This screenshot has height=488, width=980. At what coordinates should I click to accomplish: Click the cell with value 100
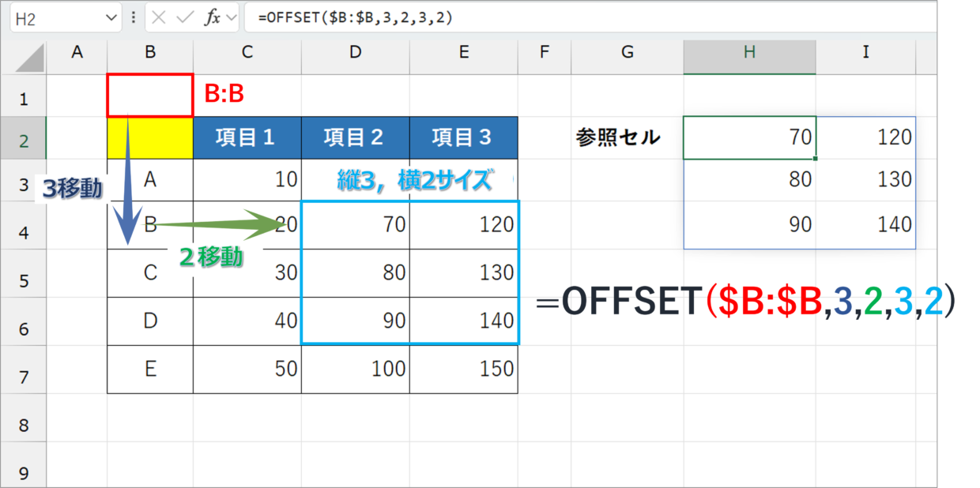[x=356, y=369]
